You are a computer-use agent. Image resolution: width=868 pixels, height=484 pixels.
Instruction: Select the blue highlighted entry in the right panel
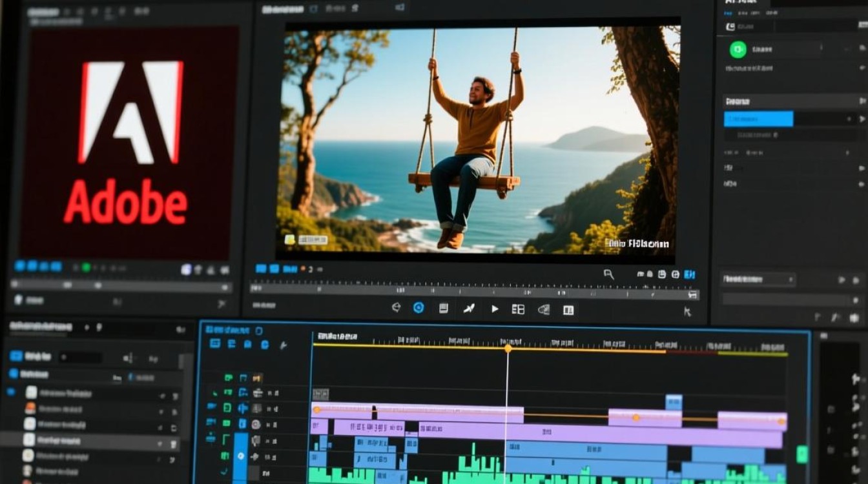758,119
